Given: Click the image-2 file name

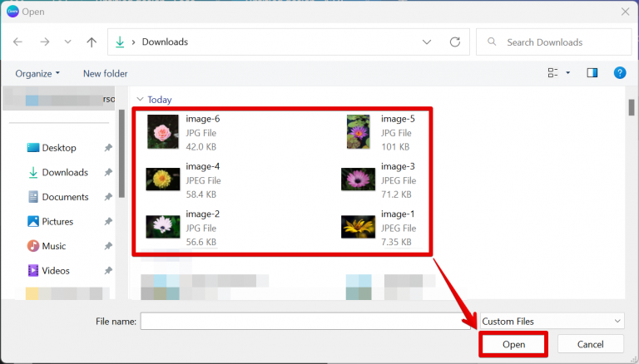Looking at the screenshot, I should [202, 214].
